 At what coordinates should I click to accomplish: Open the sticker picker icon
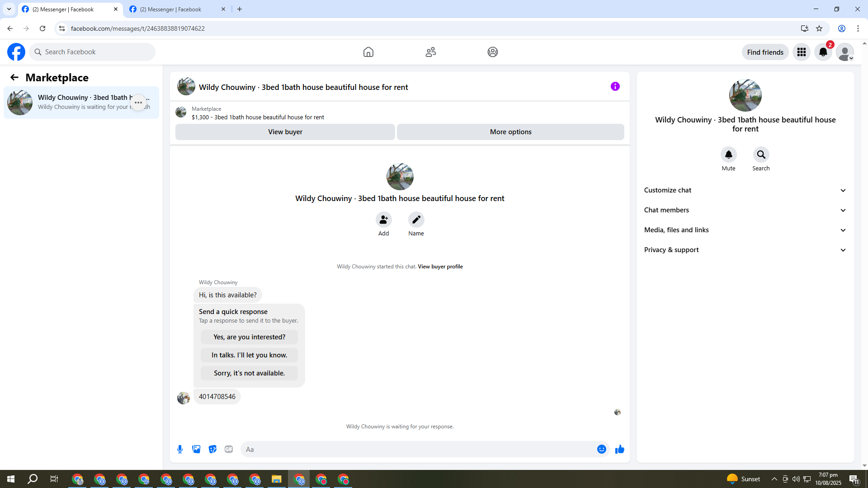point(212,449)
